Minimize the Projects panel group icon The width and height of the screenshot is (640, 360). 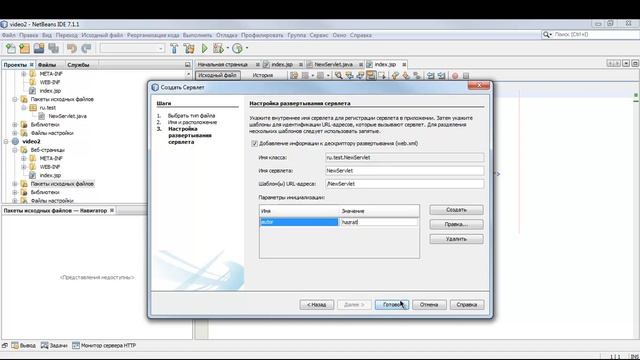187,64
